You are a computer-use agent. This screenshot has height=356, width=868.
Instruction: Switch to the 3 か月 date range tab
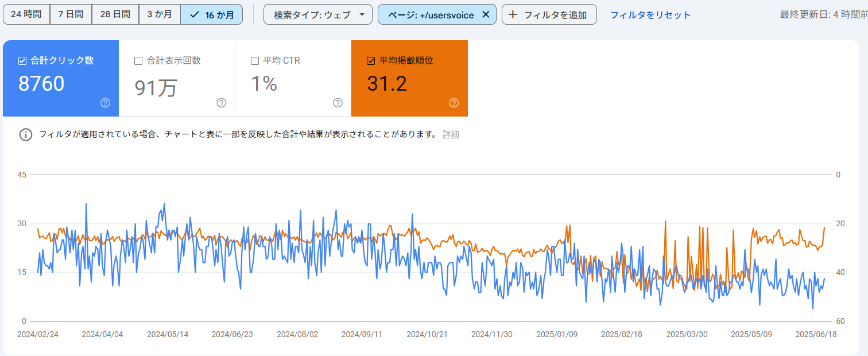pyautogui.click(x=160, y=14)
